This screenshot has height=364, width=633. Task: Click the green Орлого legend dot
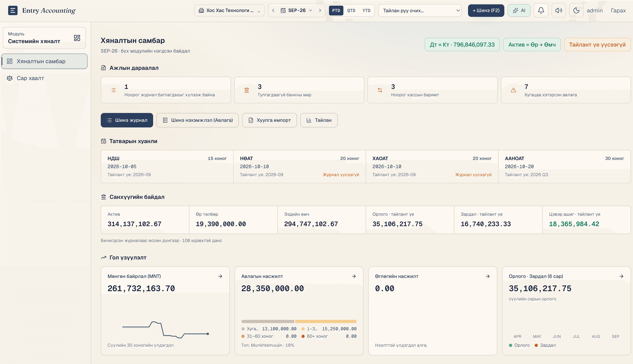[x=510, y=345]
